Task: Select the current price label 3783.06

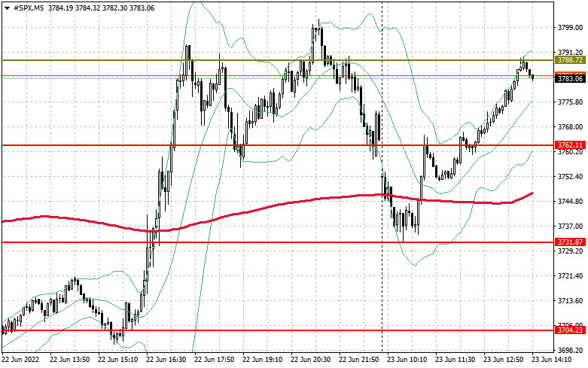Action: [570, 79]
